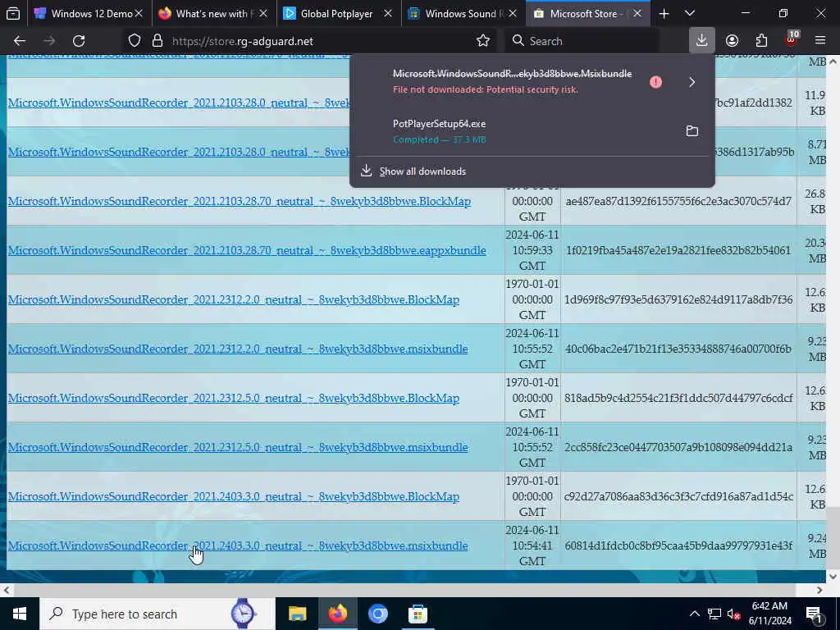Select date cell 2024-06-11 10:59:33 GMT
Screen dimensions: 840x630
(x=532, y=250)
